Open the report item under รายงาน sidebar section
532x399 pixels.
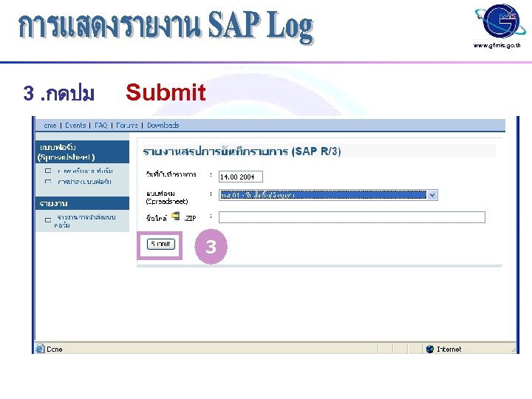click(x=85, y=220)
